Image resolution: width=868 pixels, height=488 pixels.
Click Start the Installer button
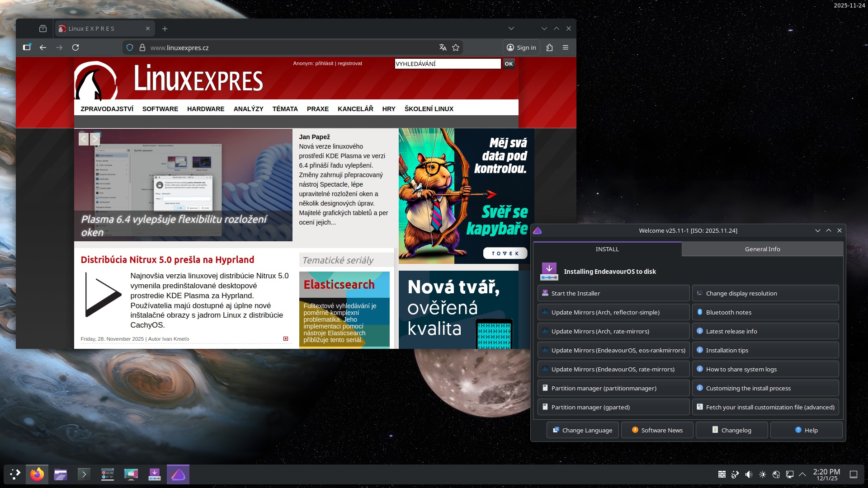pos(613,293)
